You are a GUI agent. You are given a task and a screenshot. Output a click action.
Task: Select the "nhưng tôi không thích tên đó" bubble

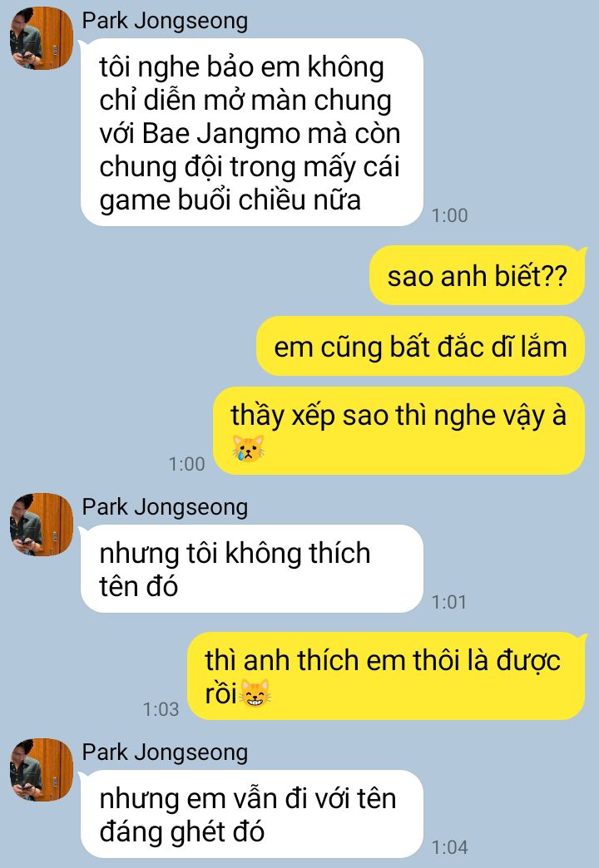(251, 569)
